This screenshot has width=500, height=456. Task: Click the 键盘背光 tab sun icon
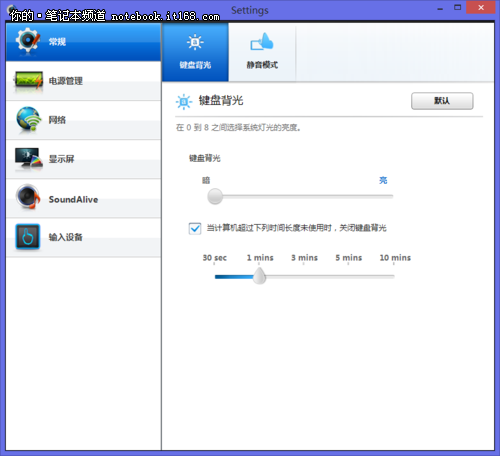pyautogui.click(x=195, y=42)
